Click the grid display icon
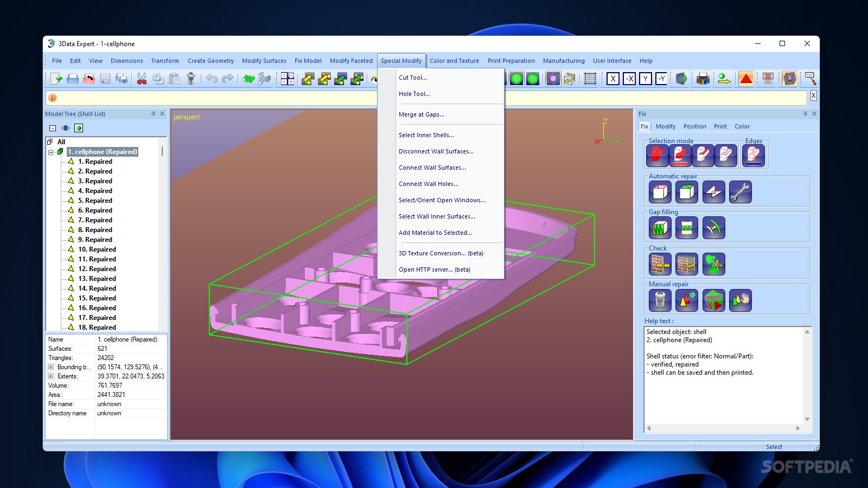This screenshot has width=868, height=488. (590, 79)
